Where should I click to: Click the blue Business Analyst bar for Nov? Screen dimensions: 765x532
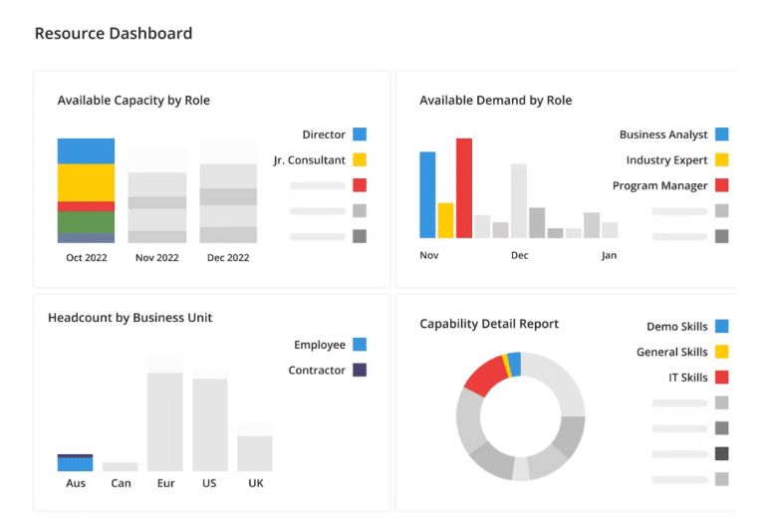[x=427, y=194]
